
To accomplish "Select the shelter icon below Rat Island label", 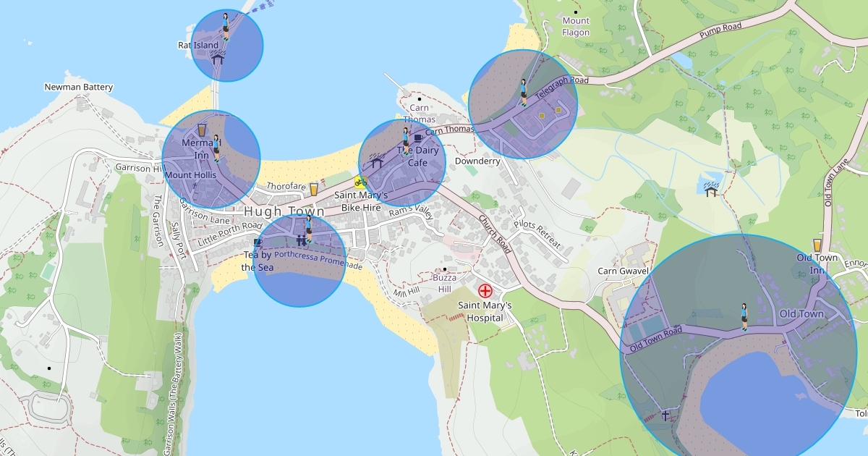I will click(218, 60).
